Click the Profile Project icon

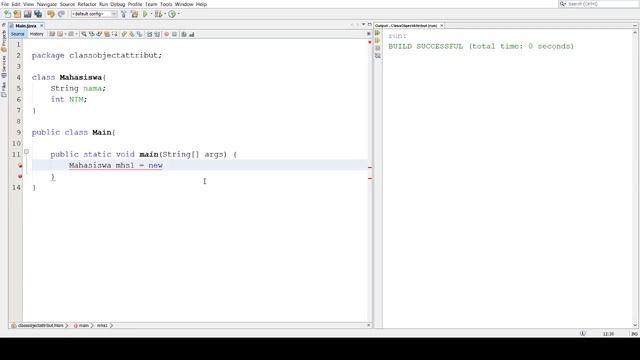[172, 14]
